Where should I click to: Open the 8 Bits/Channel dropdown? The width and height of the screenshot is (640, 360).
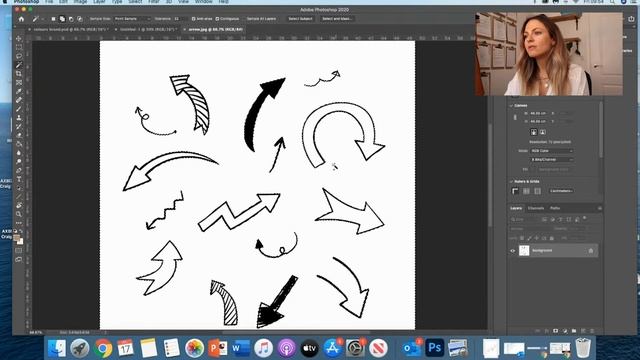click(551, 160)
